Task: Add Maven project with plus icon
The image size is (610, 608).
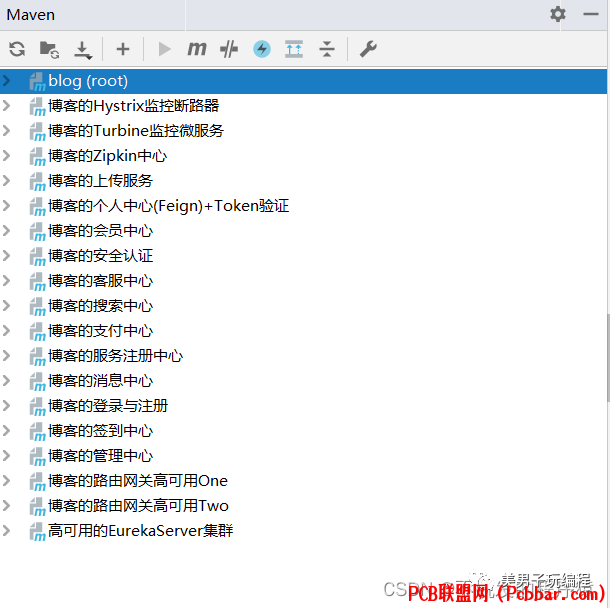Action: [123, 49]
